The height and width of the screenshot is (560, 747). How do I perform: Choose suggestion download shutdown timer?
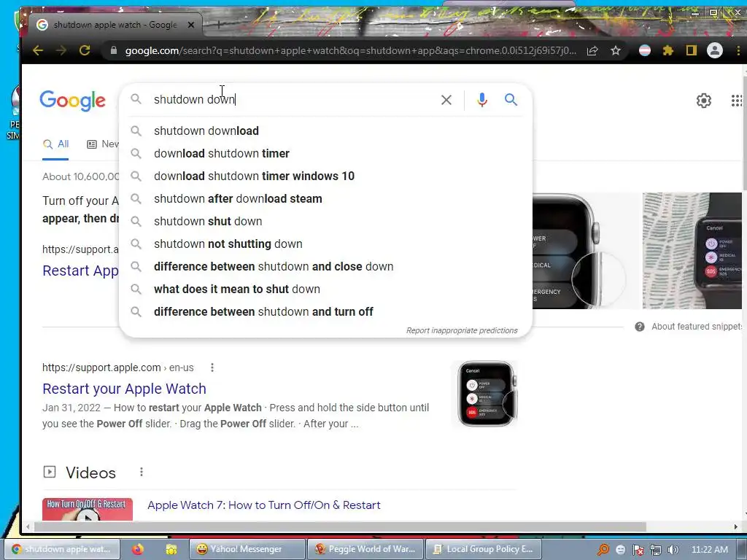point(325,153)
